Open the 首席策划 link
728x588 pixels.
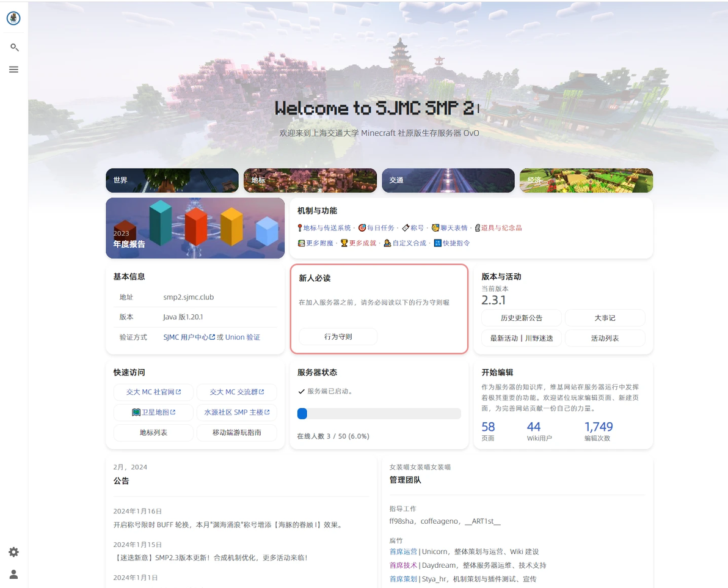click(x=403, y=579)
